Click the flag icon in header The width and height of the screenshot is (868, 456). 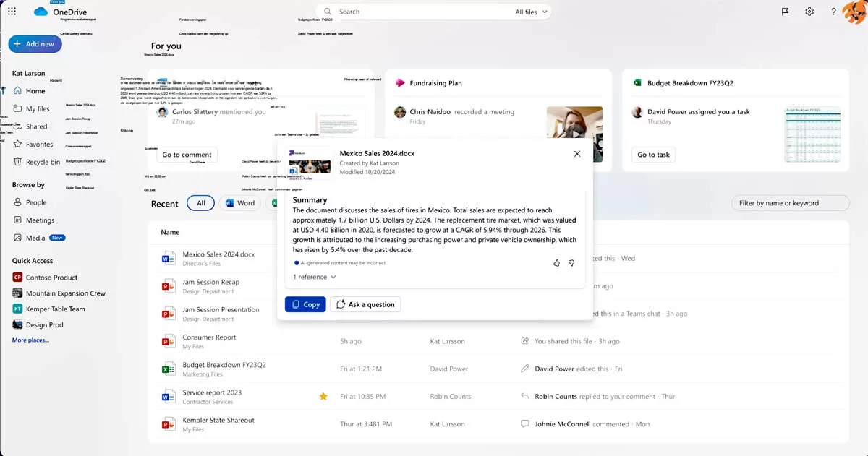785,12
